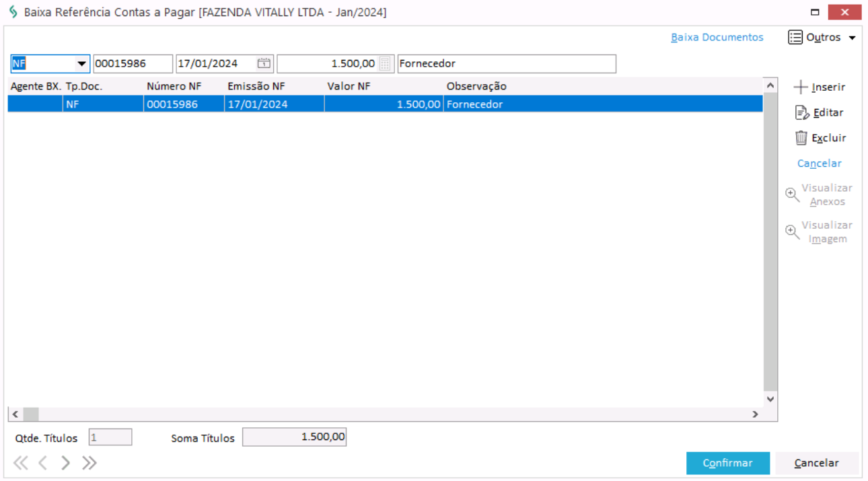868x481 pixels.
Task: Click the blue Cancelar link in the sidebar
Action: click(820, 163)
